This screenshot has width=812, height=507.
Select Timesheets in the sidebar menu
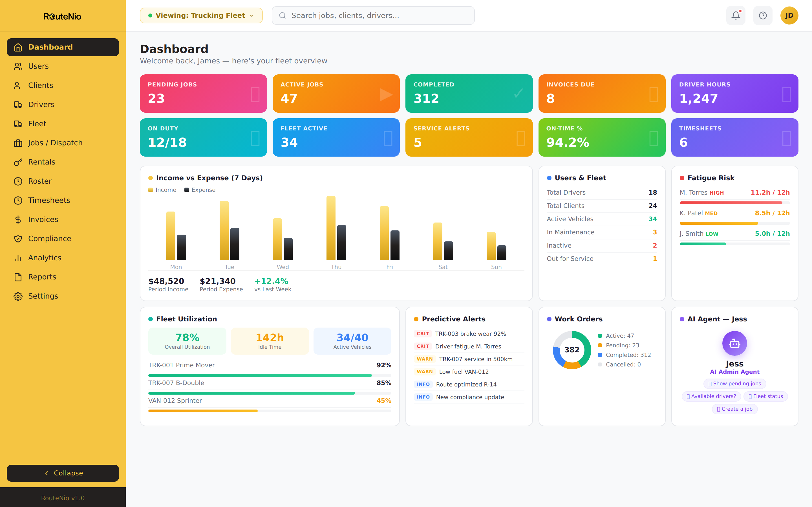click(x=49, y=200)
